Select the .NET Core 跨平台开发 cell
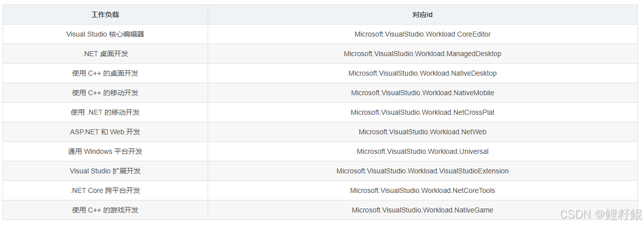The width and height of the screenshot is (644, 225). [x=105, y=190]
